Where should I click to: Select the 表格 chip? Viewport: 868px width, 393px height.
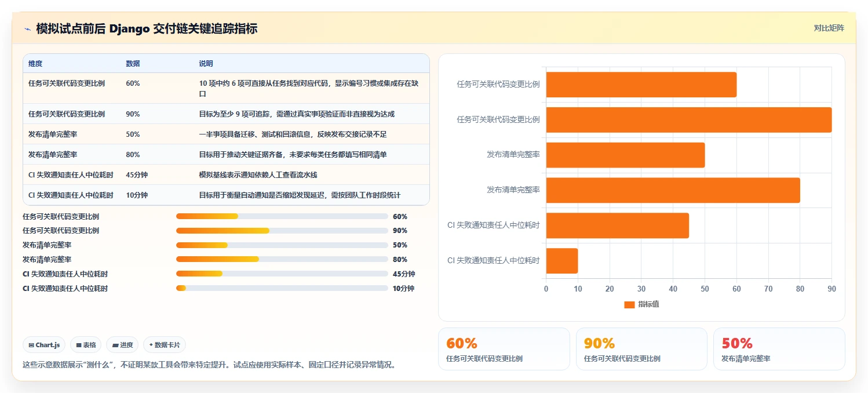86,345
